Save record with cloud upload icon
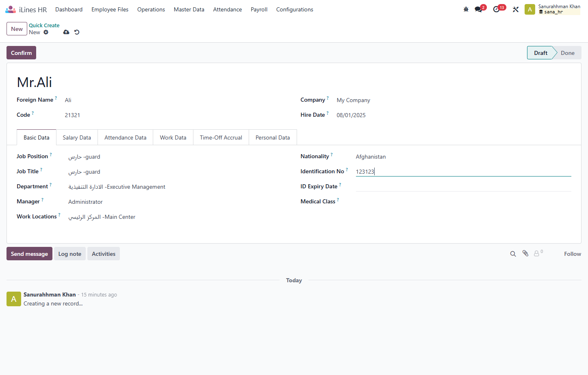Image resolution: width=588 pixels, height=375 pixels. (x=66, y=32)
